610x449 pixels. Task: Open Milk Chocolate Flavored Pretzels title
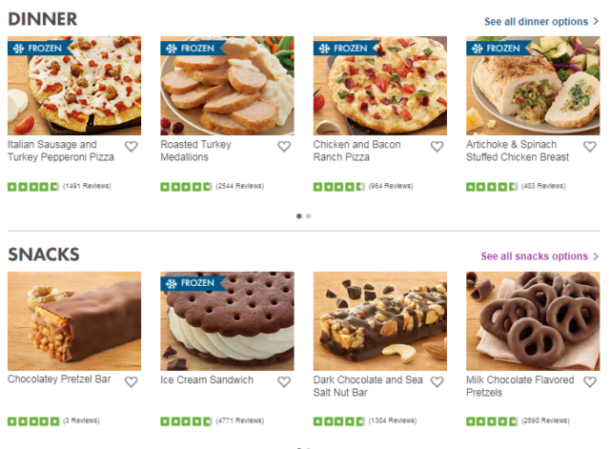(520, 386)
